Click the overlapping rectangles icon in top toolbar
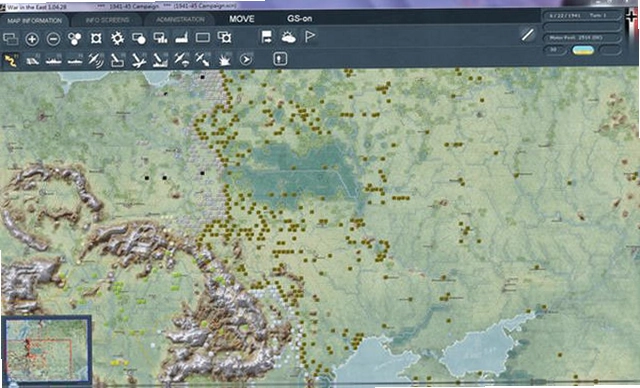Viewport: 640px width, 388px height. coord(11,39)
